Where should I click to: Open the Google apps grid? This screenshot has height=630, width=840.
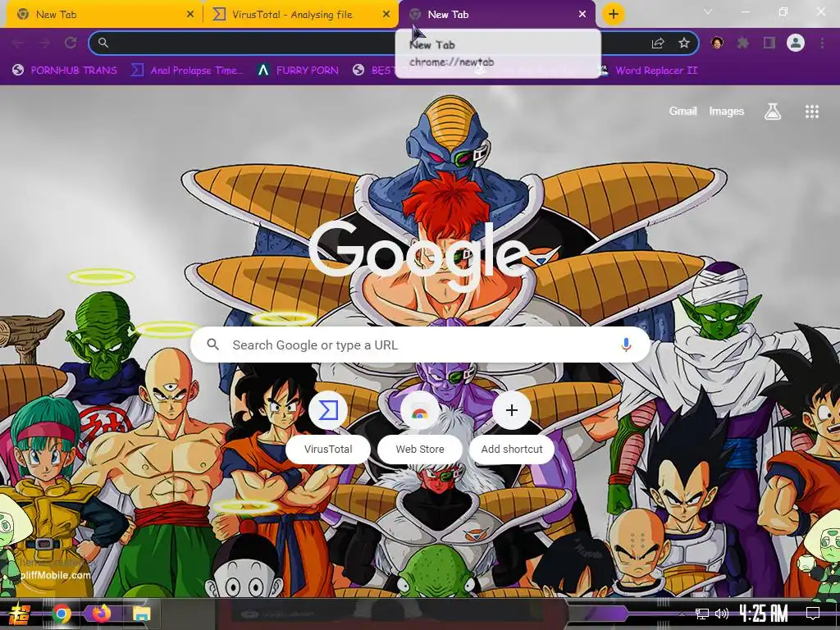click(x=812, y=112)
